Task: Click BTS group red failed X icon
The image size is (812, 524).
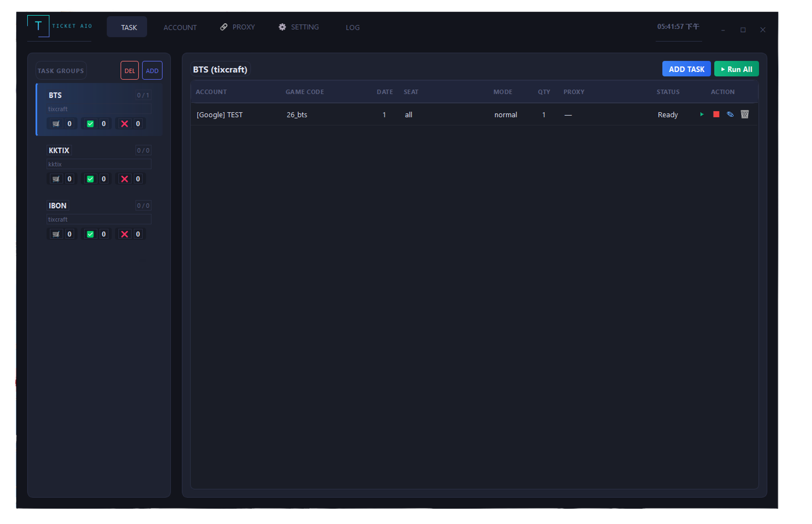Action: [124, 124]
